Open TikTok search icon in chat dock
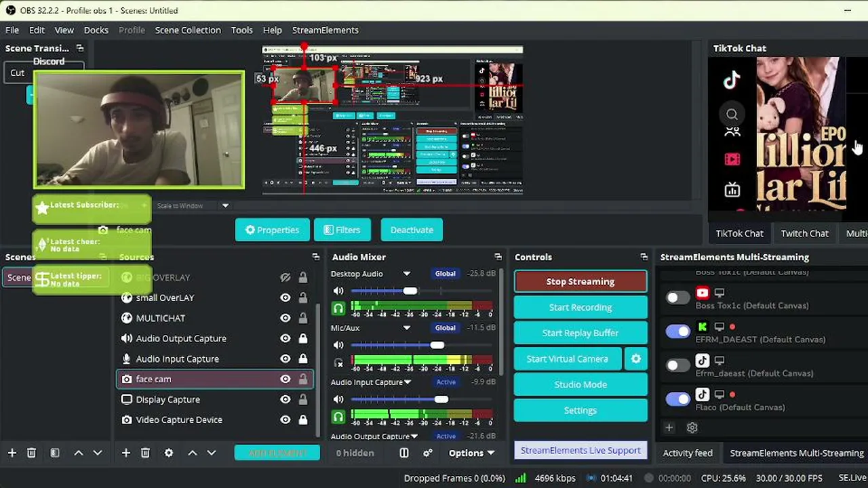Viewport: 868px width, 488px height. 732,115
